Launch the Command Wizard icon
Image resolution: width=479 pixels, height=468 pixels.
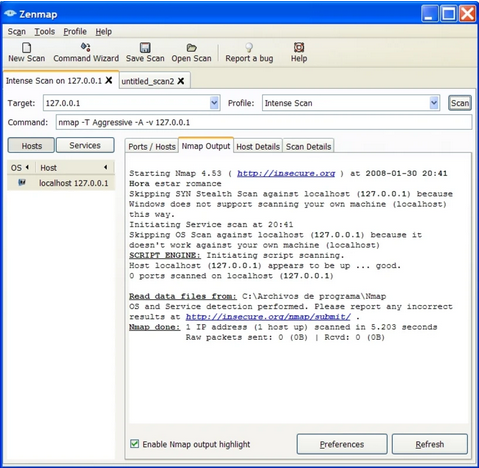point(86,47)
